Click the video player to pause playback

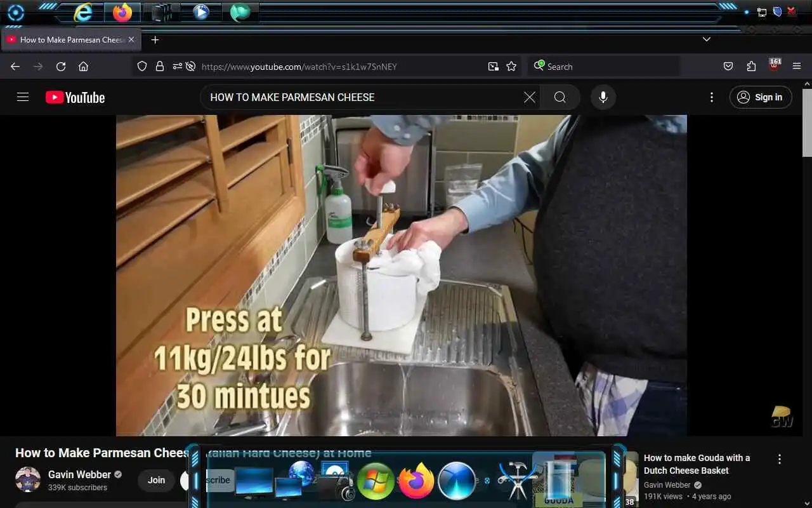point(401,275)
